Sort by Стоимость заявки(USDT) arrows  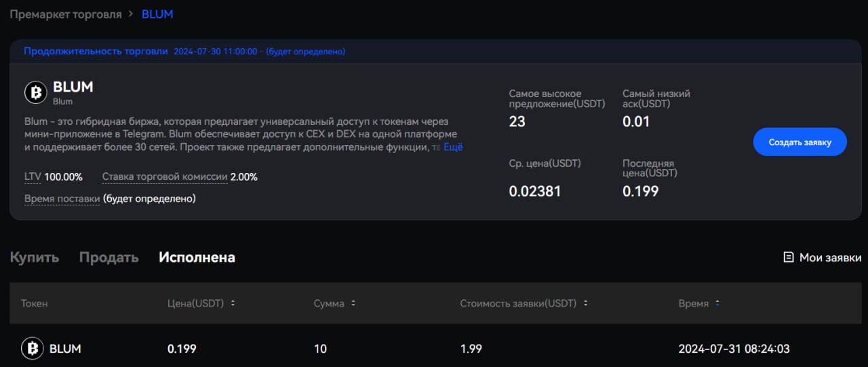pos(585,303)
